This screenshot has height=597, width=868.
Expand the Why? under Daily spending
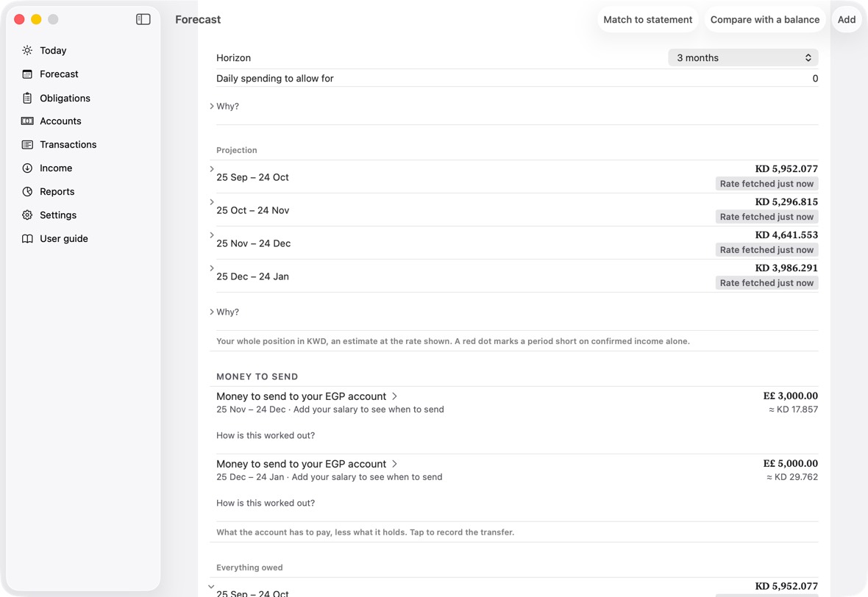[x=212, y=106]
